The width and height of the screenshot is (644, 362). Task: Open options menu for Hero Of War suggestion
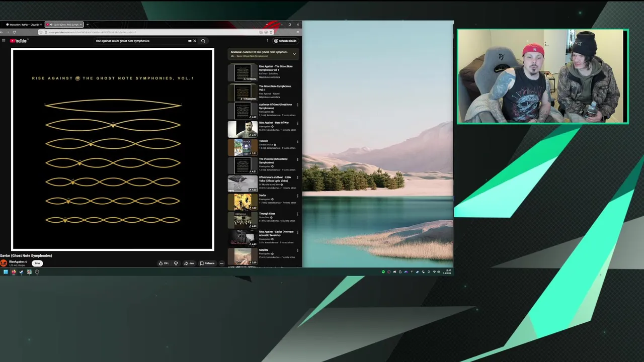click(x=297, y=123)
